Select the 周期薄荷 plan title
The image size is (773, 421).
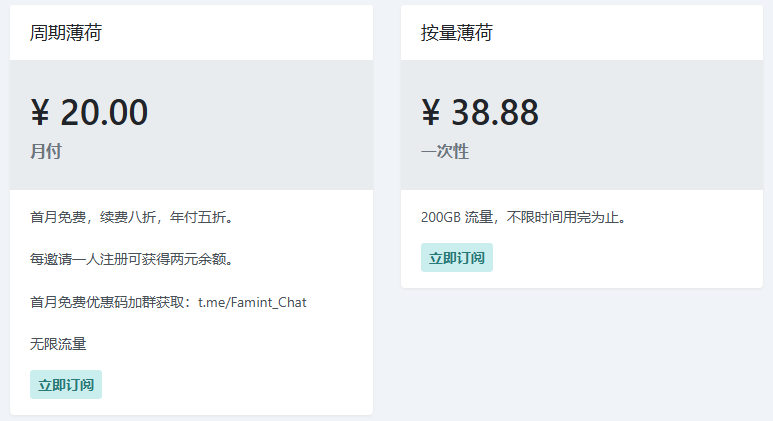[x=66, y=33]
